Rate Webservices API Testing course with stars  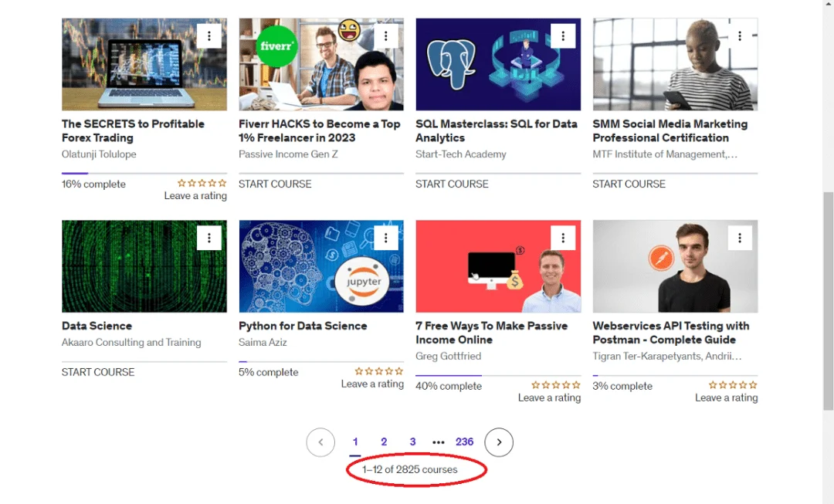tap(734, 385)
